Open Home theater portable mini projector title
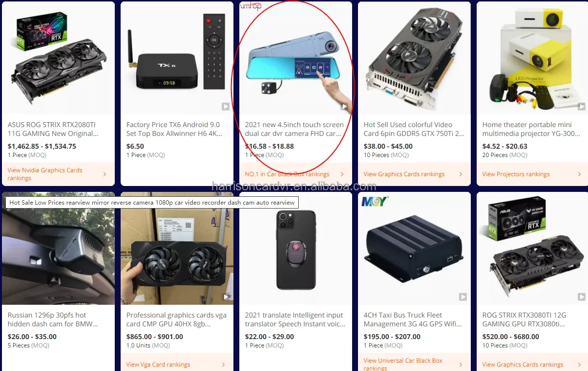This screenshot has width=588, height=371. pos(531,129)
